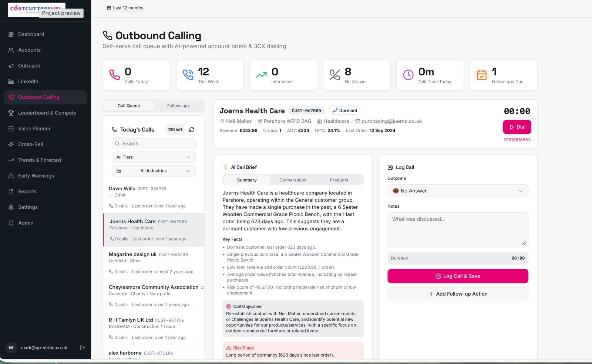Open the Products tab in AI Call Brief
The image size is (592, 364).
coord(339,180)
